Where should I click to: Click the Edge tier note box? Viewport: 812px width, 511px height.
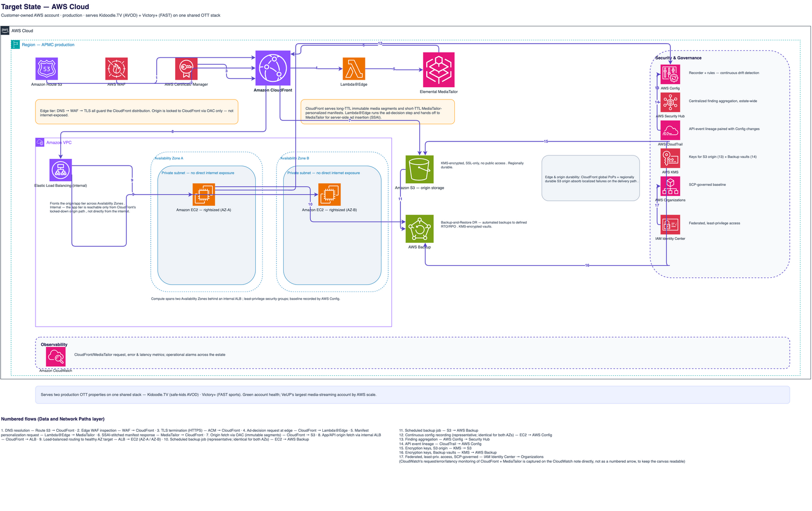(x=137, y=112)
